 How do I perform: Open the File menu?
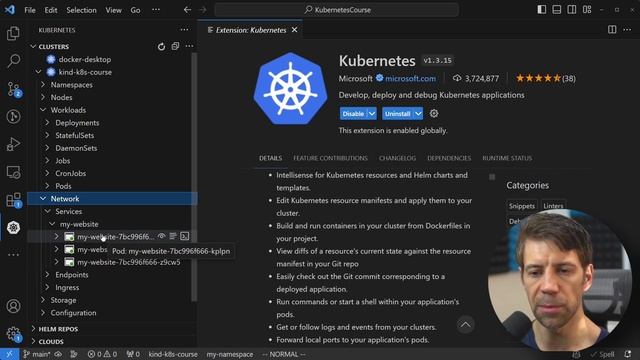(x=30, y=10)
